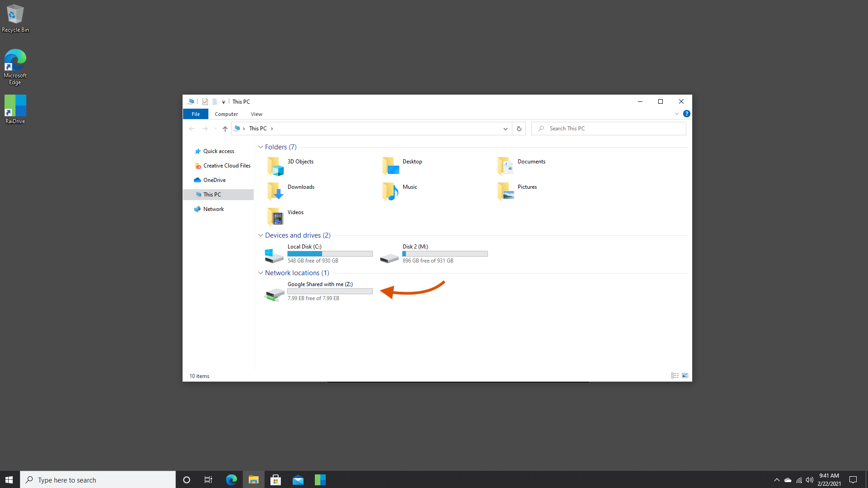
Task: Select This PC in the navigation pane
Action: [x=212, y=194]
